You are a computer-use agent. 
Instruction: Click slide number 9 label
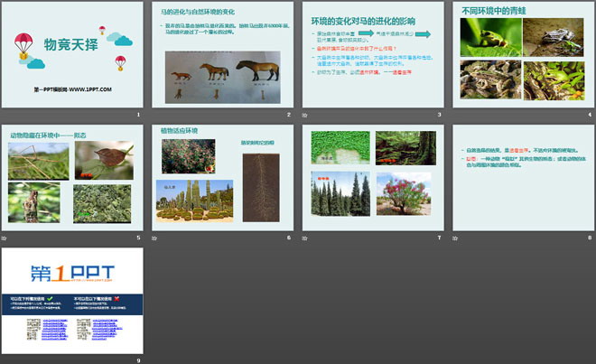pyautogui.click(x=138, y=360)
